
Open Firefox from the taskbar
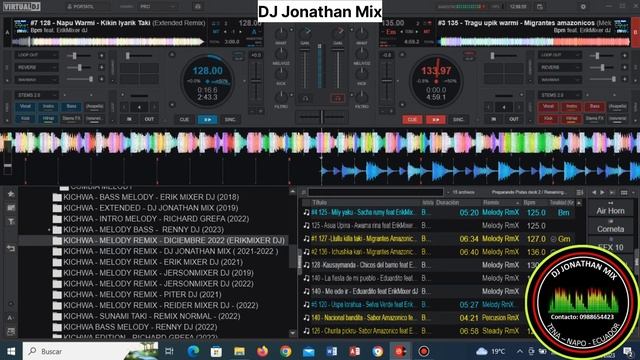(x=262, y=351)
